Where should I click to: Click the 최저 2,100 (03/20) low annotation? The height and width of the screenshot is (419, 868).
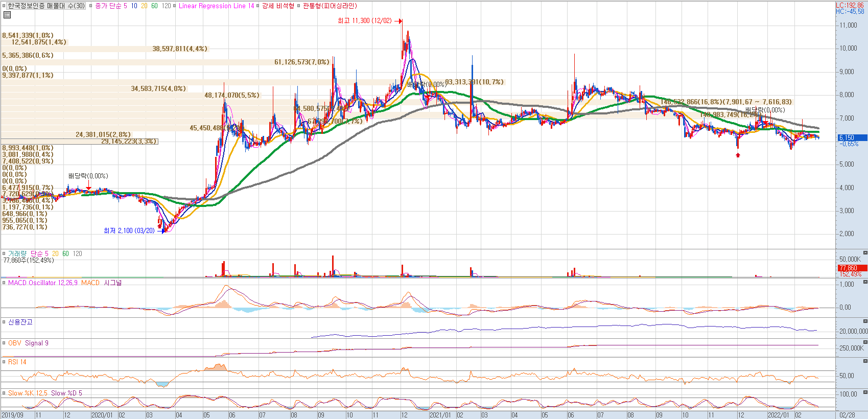click(129, 231)
